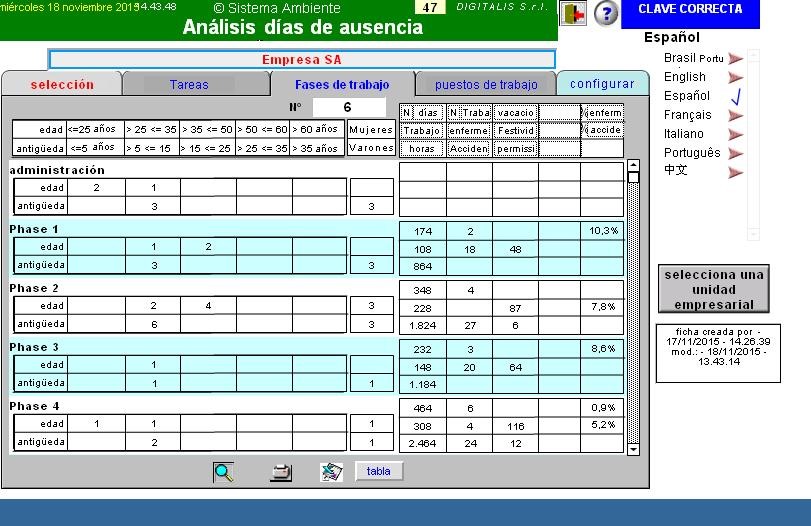811x526 pixels.
Task: Click selecciona una unidad empresarial button
Action: coord(714,289)
